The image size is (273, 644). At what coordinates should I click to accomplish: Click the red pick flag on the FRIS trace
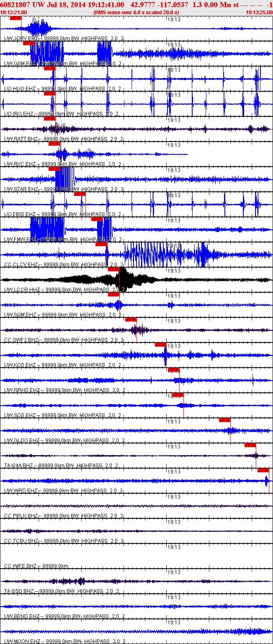[80, 194]
